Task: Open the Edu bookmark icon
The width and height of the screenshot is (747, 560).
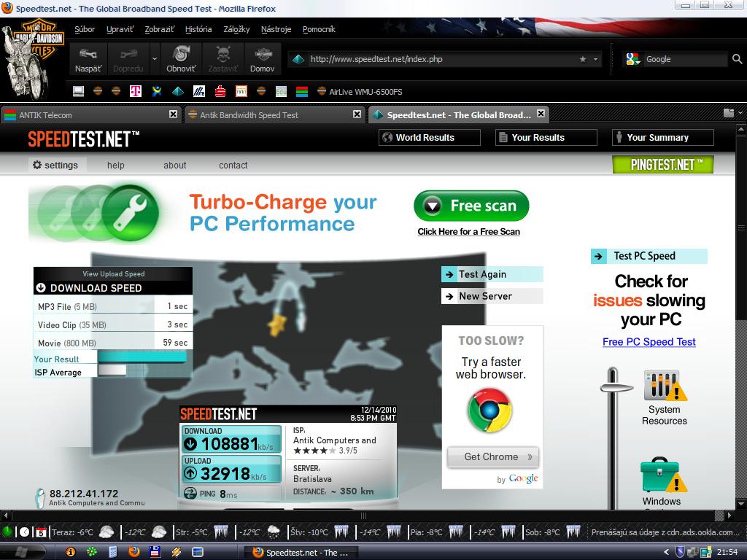Action: (281, 91)
